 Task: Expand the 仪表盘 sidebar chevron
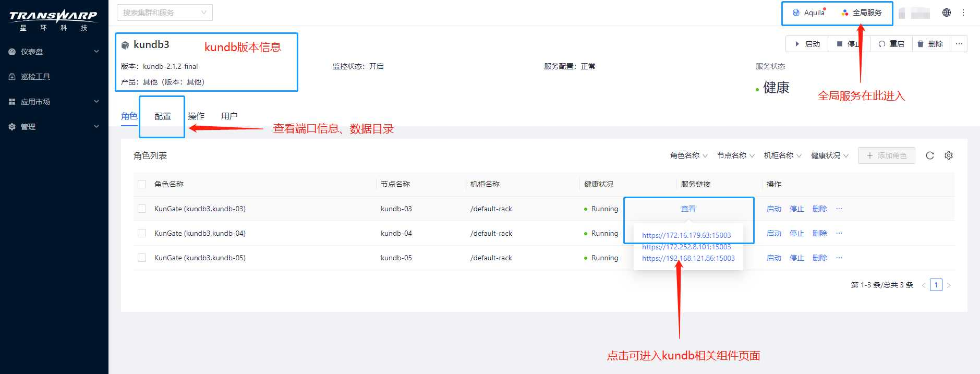96,51
